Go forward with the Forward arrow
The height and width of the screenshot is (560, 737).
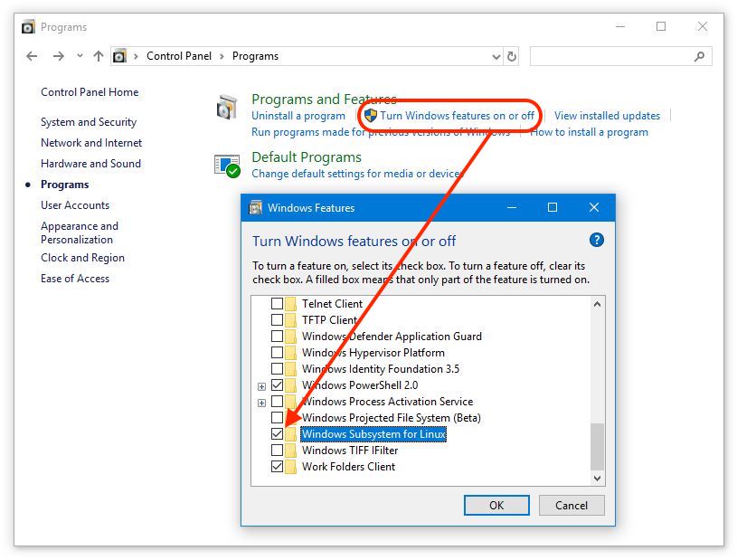tap(58, 56)
